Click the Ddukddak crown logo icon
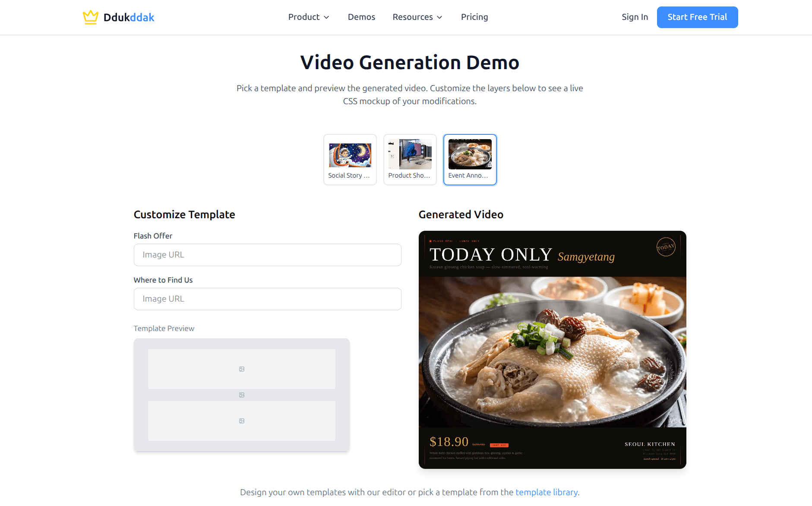 click(90, 16)
